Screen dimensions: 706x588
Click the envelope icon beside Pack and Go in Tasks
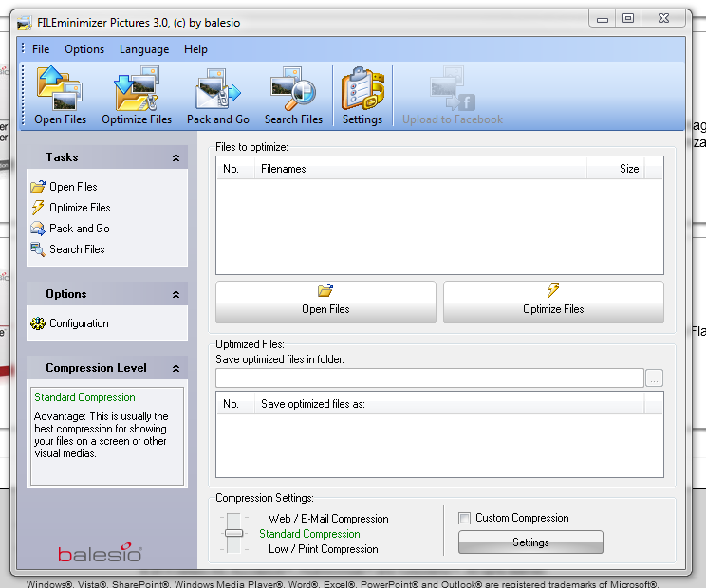click(38, 229)
